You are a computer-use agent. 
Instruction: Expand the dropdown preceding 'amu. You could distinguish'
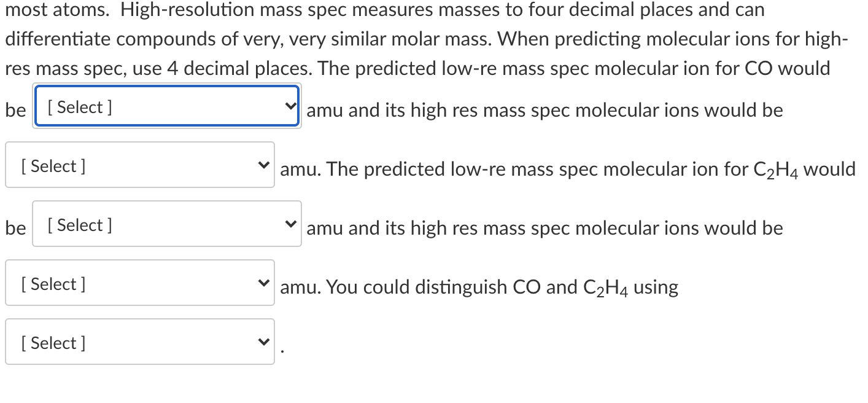tap(139, 282)
